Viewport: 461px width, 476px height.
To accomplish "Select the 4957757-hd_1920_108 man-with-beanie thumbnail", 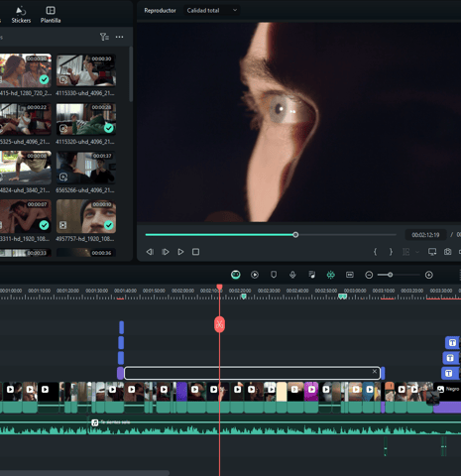I will click(86, 216).
